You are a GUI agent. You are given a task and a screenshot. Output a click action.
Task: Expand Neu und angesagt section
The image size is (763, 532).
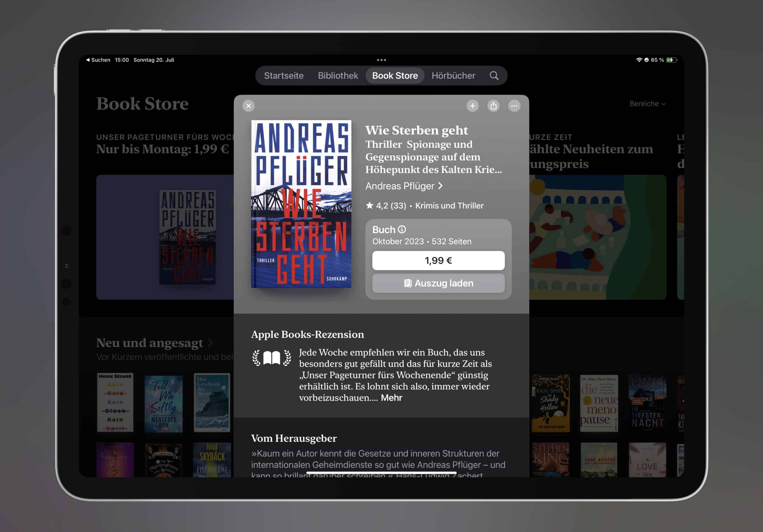point(154,343)
